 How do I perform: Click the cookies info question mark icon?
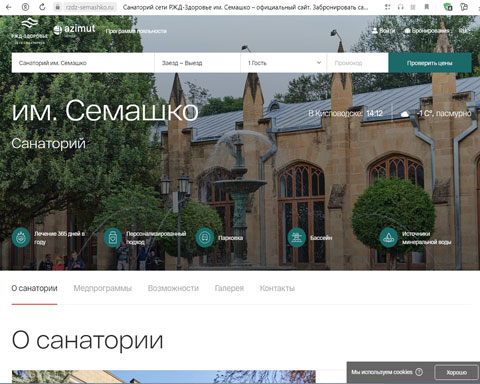(x=419, y=372)
